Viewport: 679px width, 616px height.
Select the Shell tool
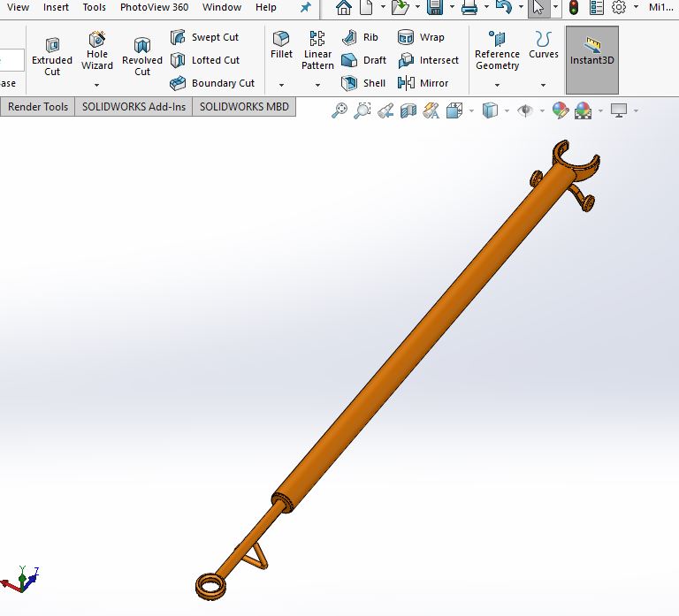pos(363,83)
